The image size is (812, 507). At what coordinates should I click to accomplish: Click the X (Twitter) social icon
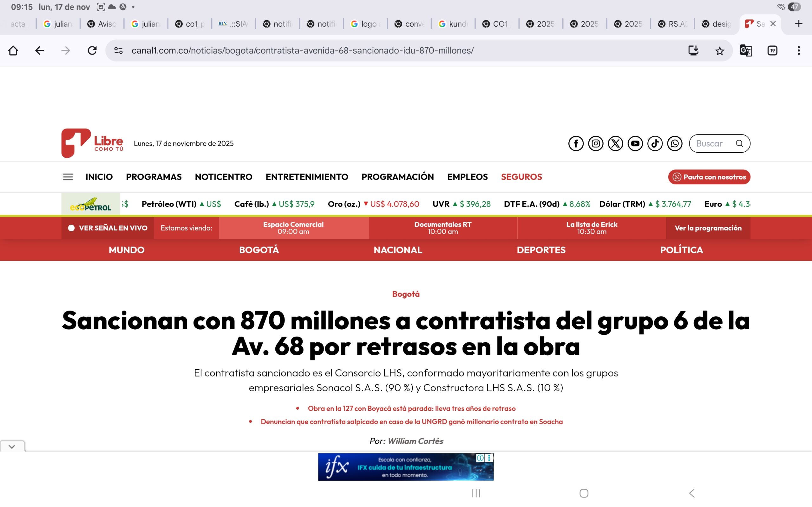coord(616,143)
